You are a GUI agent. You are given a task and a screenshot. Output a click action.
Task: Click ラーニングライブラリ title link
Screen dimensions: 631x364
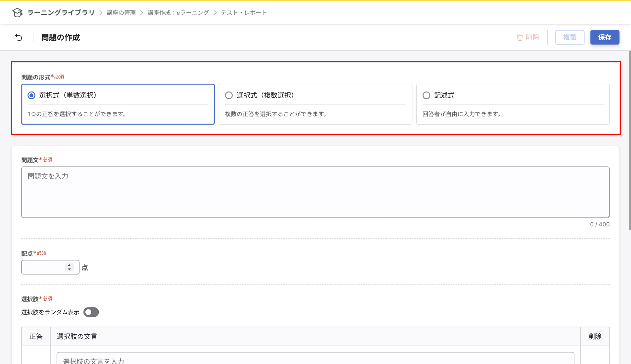tap(61, 13)
